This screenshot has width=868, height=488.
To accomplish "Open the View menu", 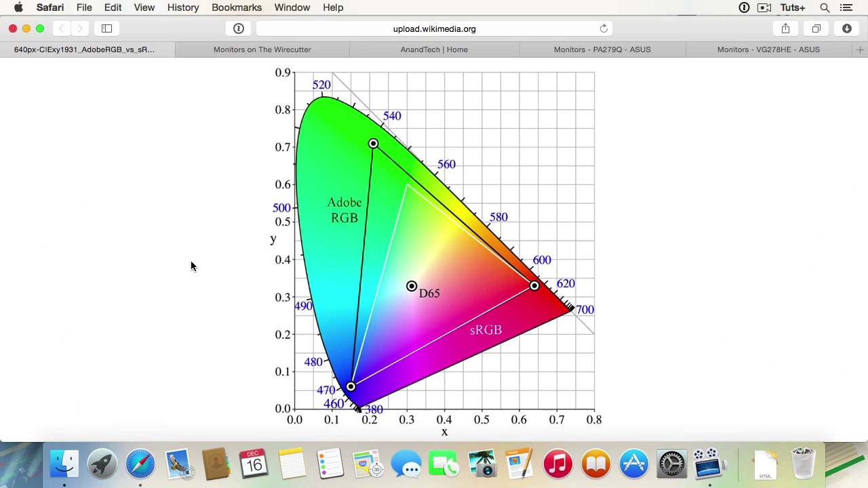I will [x=144, y=7].
